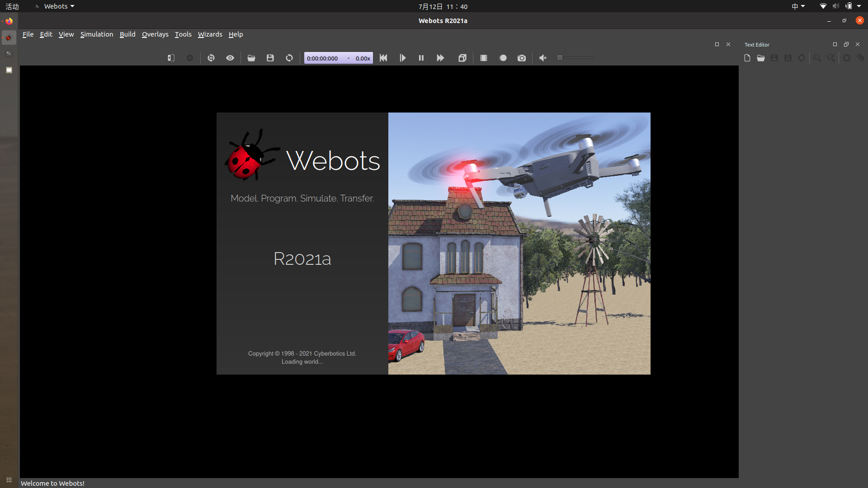Toggle 3D rendering cube icon
The height and width of the screenshot is (488, 868).
click(x=462, y=58)
